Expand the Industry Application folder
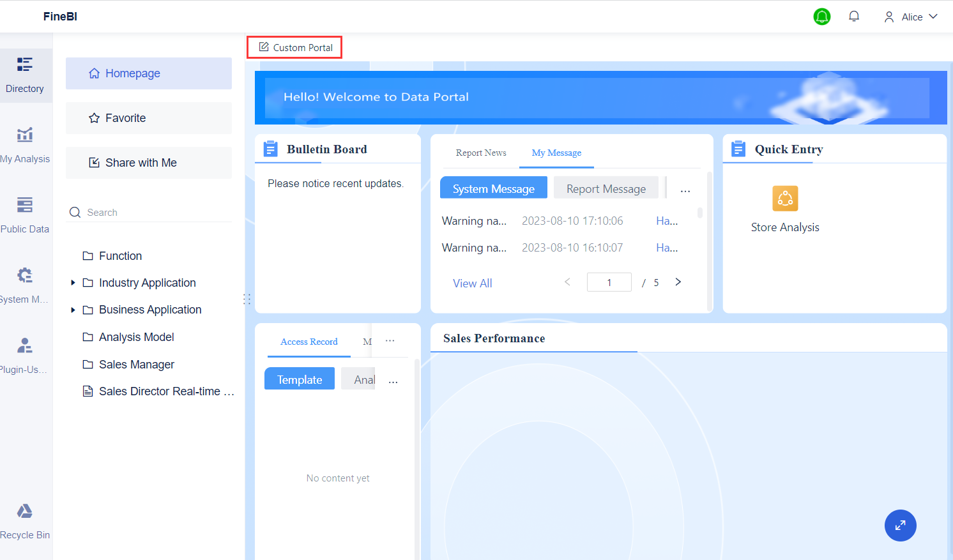The height and width of the screenshot is (560, 953). (73, 283)
